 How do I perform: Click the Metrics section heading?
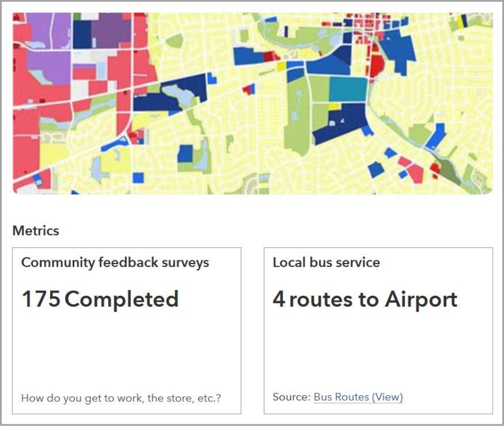pyautogui.click(x=36, y=231)
